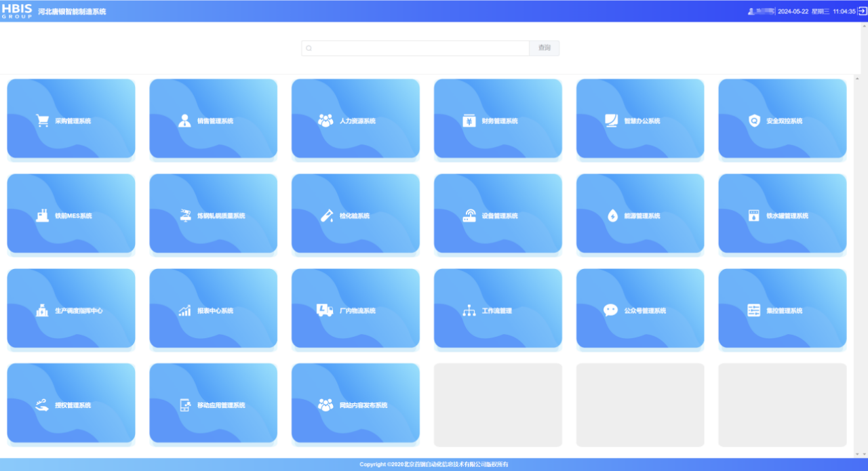Click the chat bubble icon of 公众号管理系统
The height and width of the screenshot is (471, 868).
pyautogui.click(x=611, y=310)
